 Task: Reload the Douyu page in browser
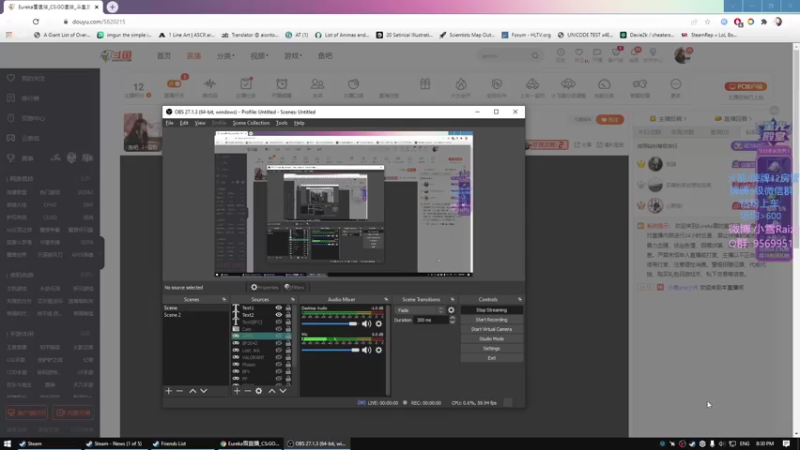click(x=36, y=21)
